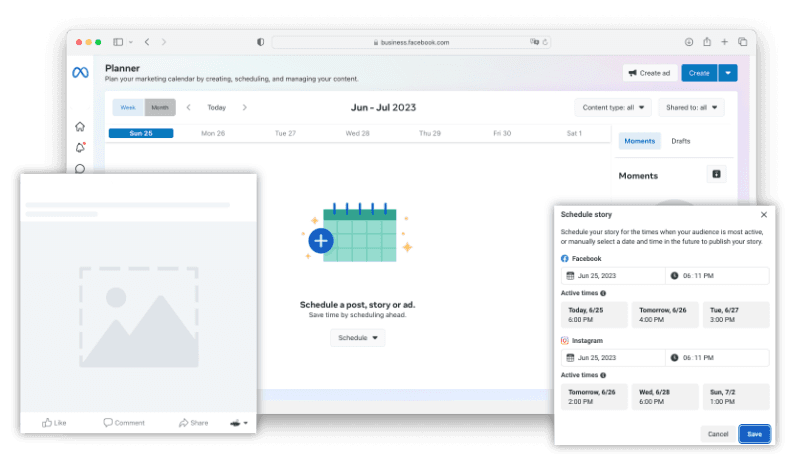Viewport: 800px width, 461px height.
Task: Open the Home icon in sidebar
Action: pyautogui.click(x=80, y=126)
